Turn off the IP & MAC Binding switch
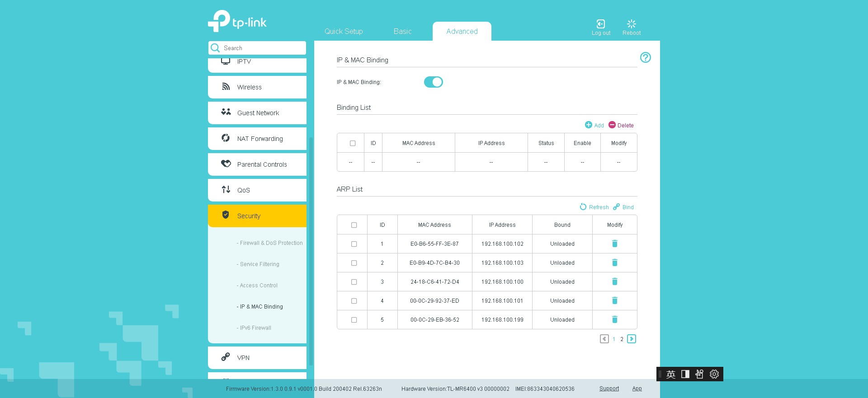Viewport: 868px width, 398px height. tap(434, 82)
